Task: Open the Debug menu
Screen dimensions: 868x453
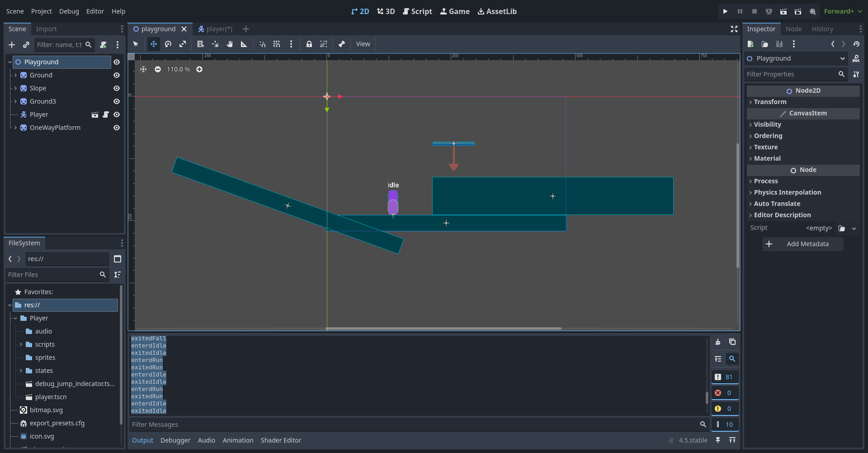Action: (x=69, y=11)
